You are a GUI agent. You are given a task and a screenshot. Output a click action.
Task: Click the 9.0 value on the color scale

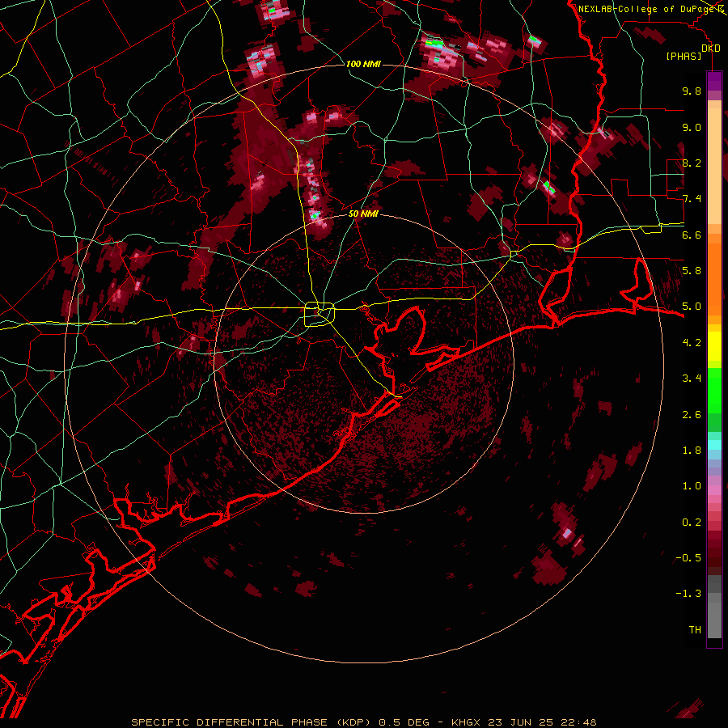point(692,127)
